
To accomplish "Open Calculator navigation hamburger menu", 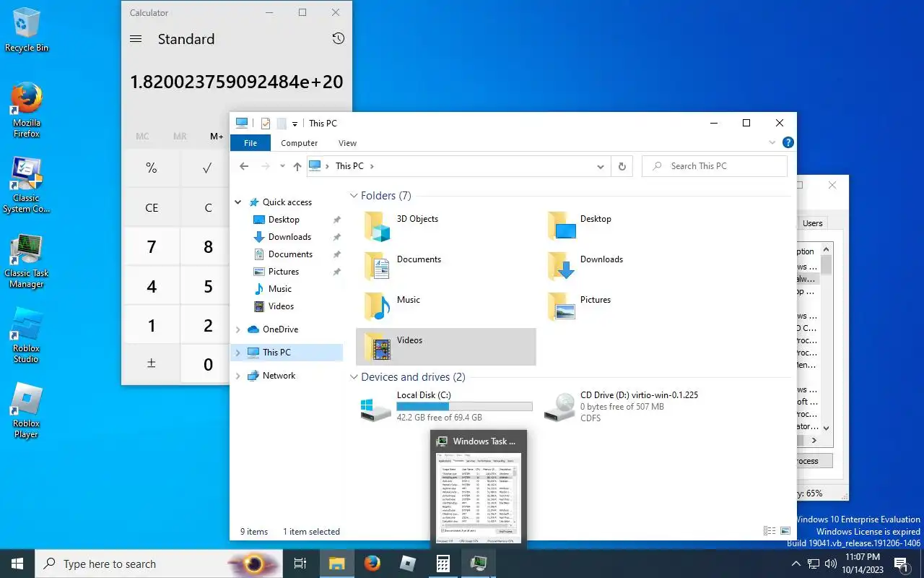I will point(136,39).
